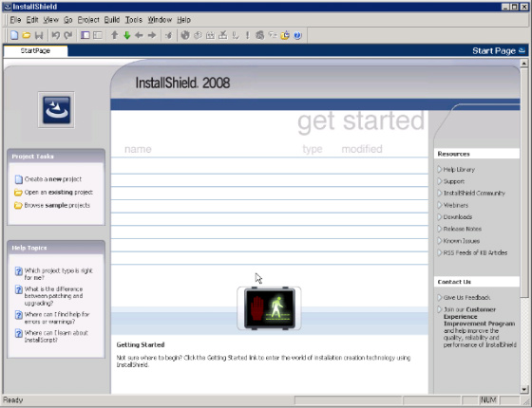Click the Getting Started heading
This screenshot has height=408, width=532.
coord(141,345)
